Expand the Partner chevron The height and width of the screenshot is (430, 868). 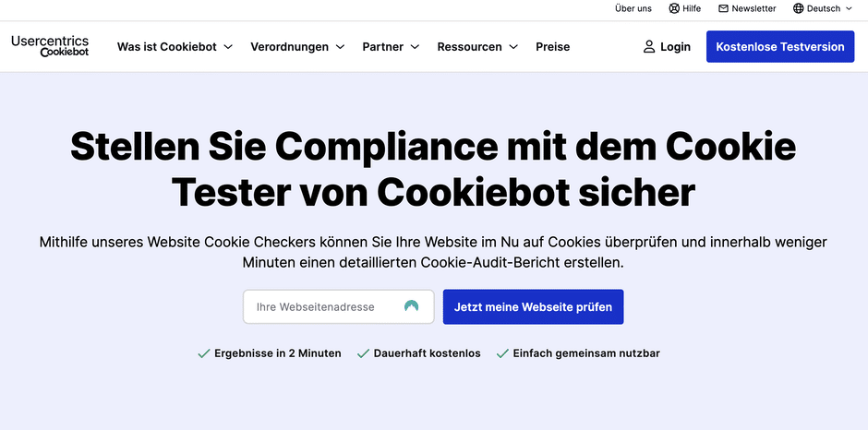click(x=416, y=47)
